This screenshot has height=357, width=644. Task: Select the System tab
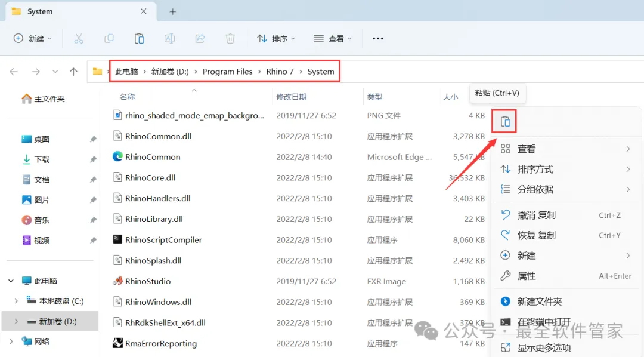click(81, 11)
